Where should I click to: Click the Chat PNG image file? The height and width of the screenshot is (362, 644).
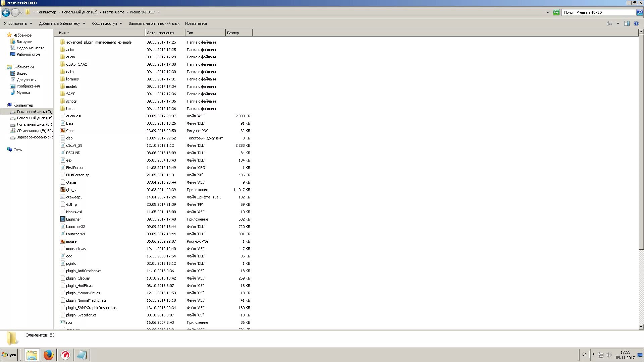point(70,130)
